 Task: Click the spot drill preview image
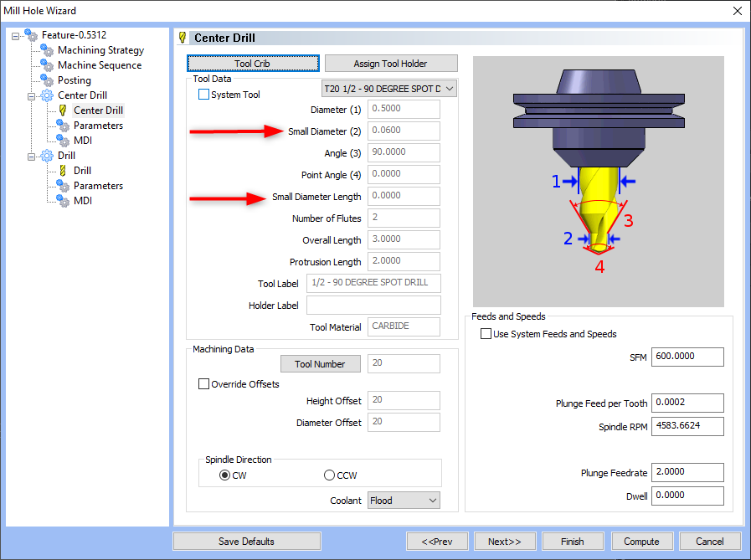tap(599, 182)
